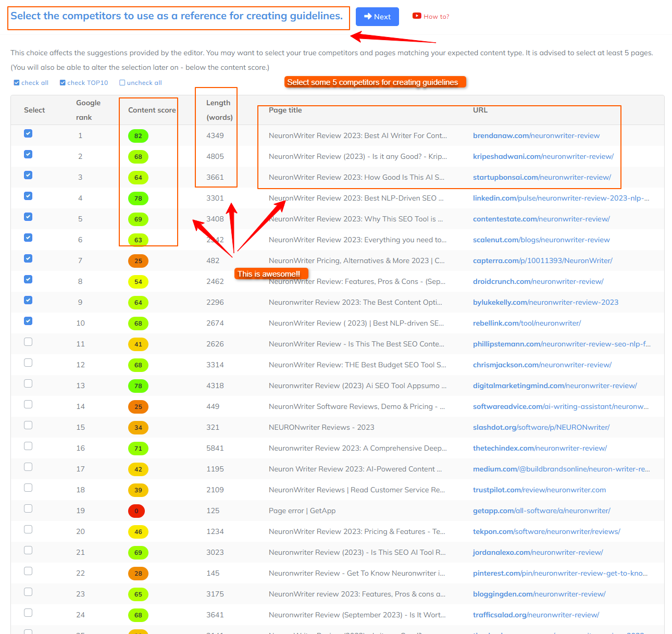
Task: Click the 34 content score badge
Action: pyautogui.click(x=138, y=428)
